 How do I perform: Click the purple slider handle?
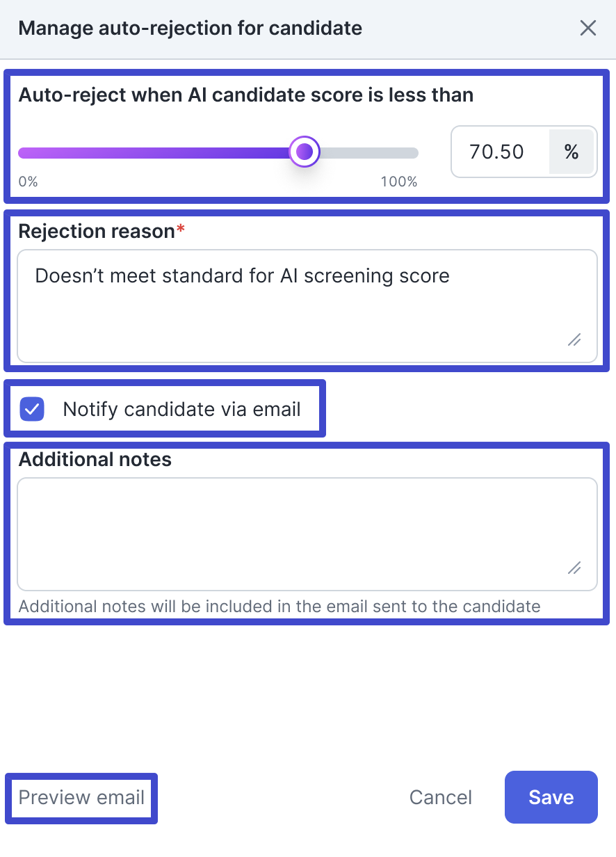point(304,152)
